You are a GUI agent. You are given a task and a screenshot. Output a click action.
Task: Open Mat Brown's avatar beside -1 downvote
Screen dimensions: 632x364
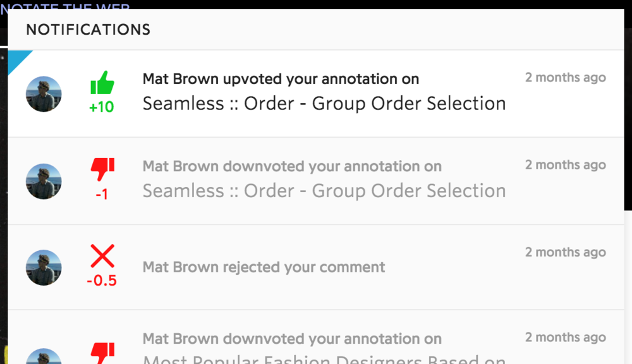point(44,181)
